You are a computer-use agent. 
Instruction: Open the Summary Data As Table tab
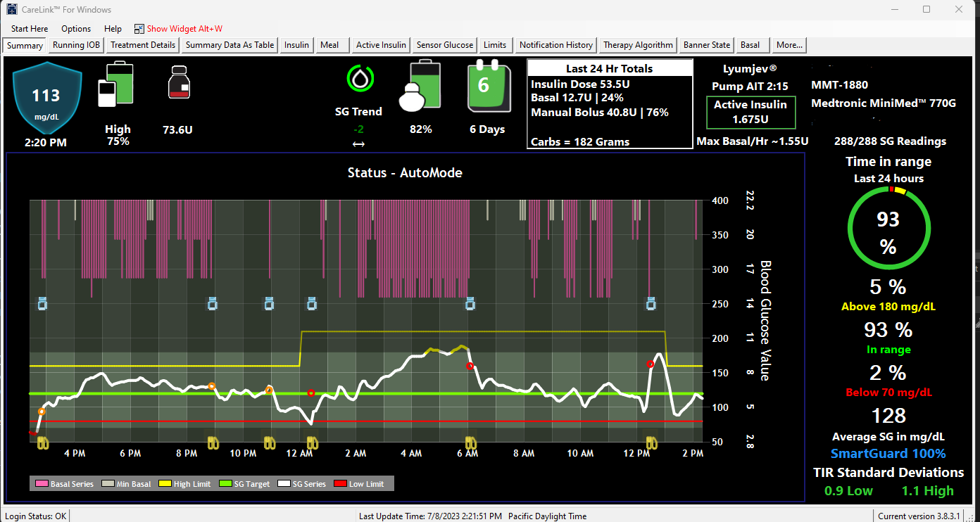pyautogui.click(x=230, y=45)
